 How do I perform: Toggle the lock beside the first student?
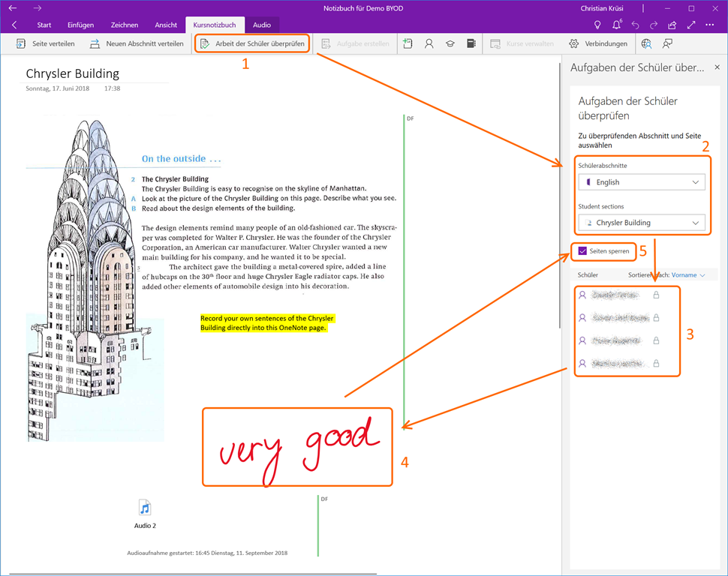point(656,295)
